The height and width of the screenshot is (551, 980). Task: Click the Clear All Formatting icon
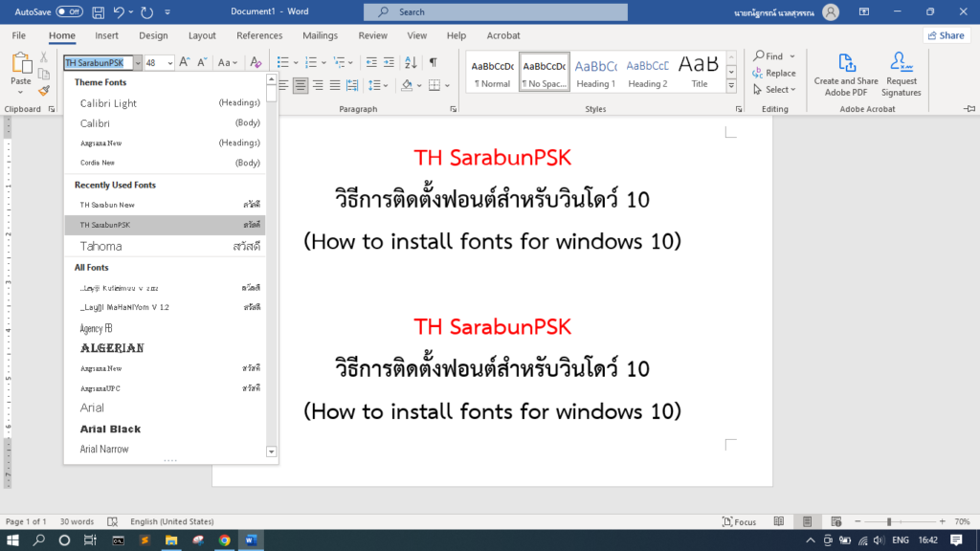point(256,62)
